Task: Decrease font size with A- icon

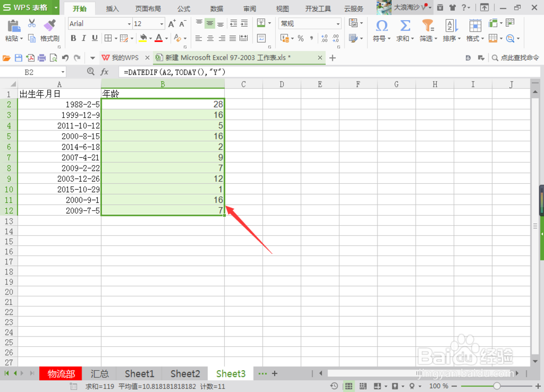Action: point(182,23)
